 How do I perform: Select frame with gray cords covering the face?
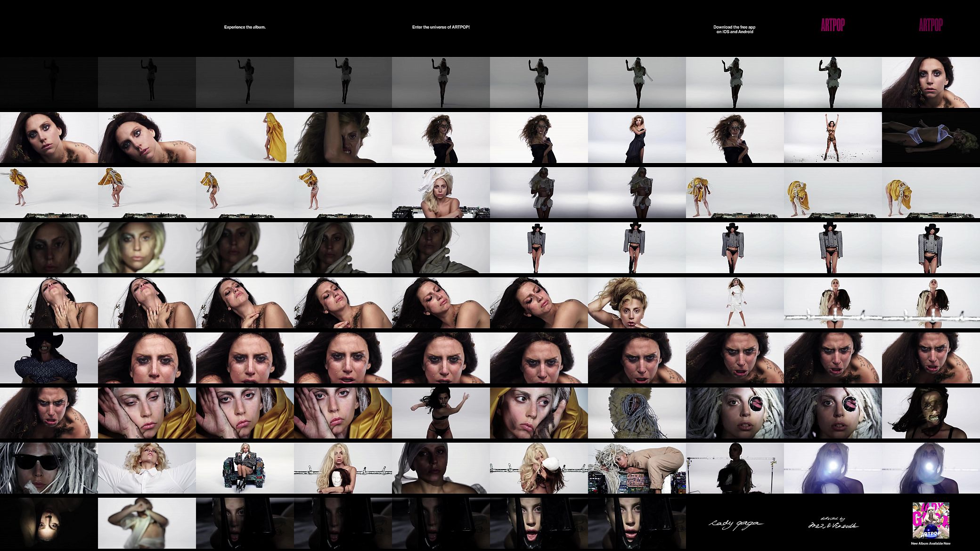(x=637, y=413)
